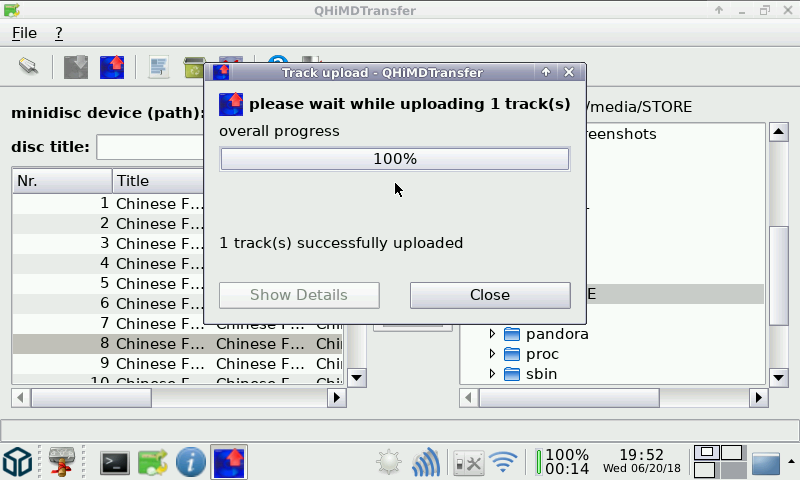Screen dimensions: 800x480
Task: Click the grey download tracks toolbar icon
Action: (76, 67)
